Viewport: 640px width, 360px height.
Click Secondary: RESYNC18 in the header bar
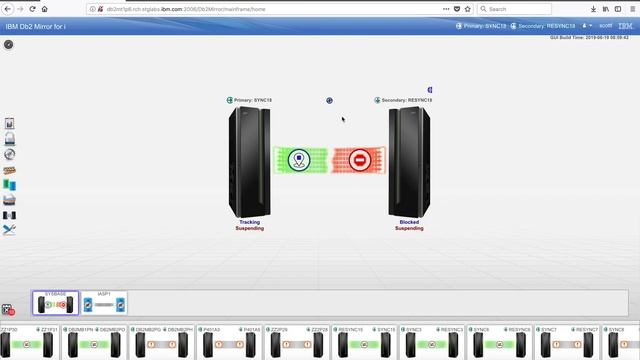(x=542, y=26)
